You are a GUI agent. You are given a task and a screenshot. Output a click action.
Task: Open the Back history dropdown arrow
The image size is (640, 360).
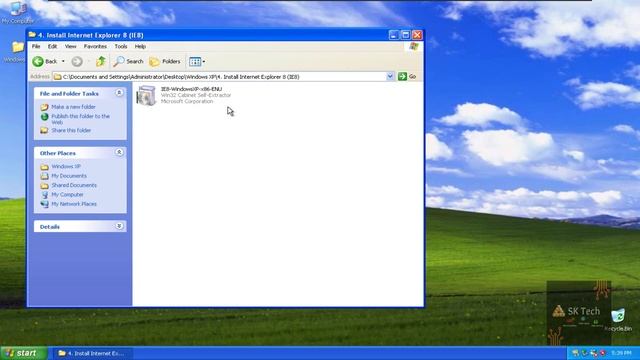63,61
